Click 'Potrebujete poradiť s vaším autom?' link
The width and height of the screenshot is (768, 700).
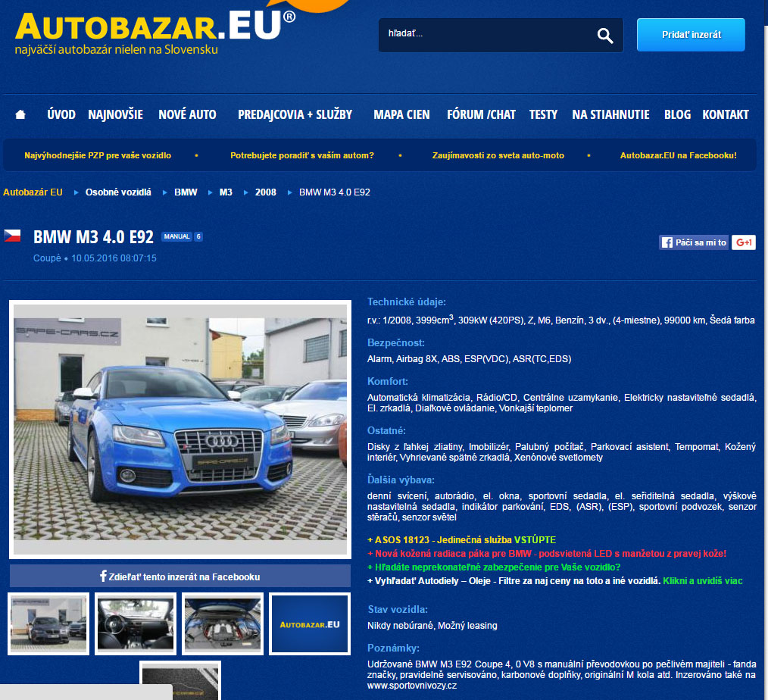pos(302,155)
